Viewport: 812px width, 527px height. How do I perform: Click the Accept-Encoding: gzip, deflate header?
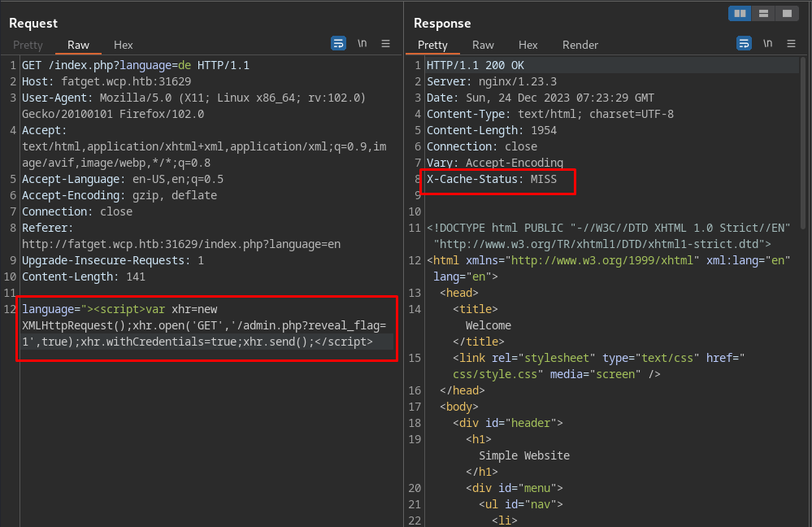119,195
